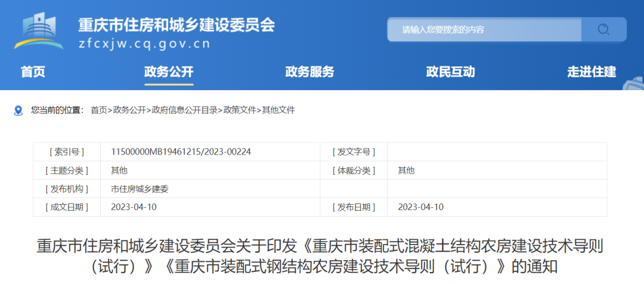Click the partially visible robot assistant icon

634,84
